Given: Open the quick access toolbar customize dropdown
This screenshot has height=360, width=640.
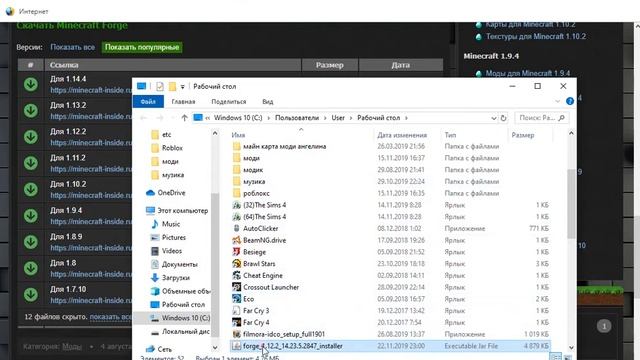Looking at the screenshot, I should (x=182, y=87).
